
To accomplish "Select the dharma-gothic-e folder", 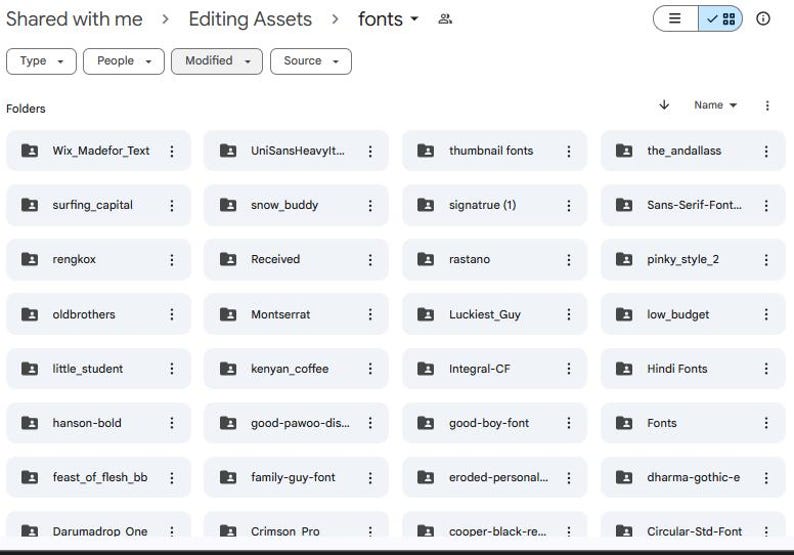I will 693,478.
